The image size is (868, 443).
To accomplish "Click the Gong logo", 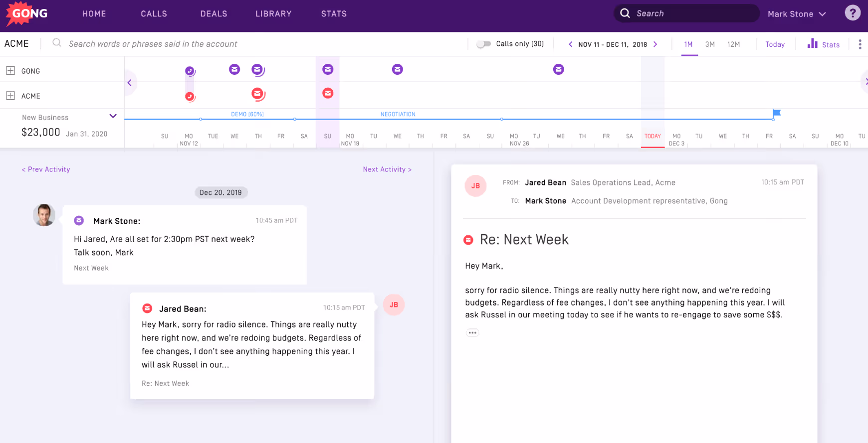I will (26, 13).
